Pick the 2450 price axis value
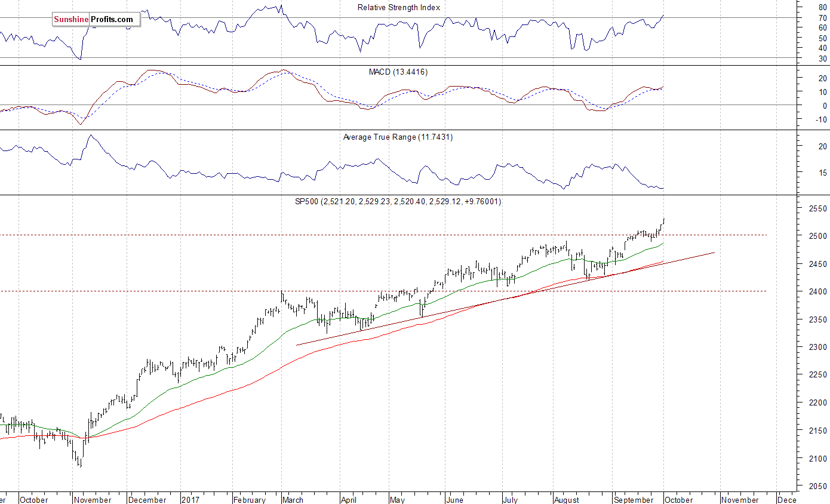This screenshot has height=504, width=830. (x=817, y=264)
